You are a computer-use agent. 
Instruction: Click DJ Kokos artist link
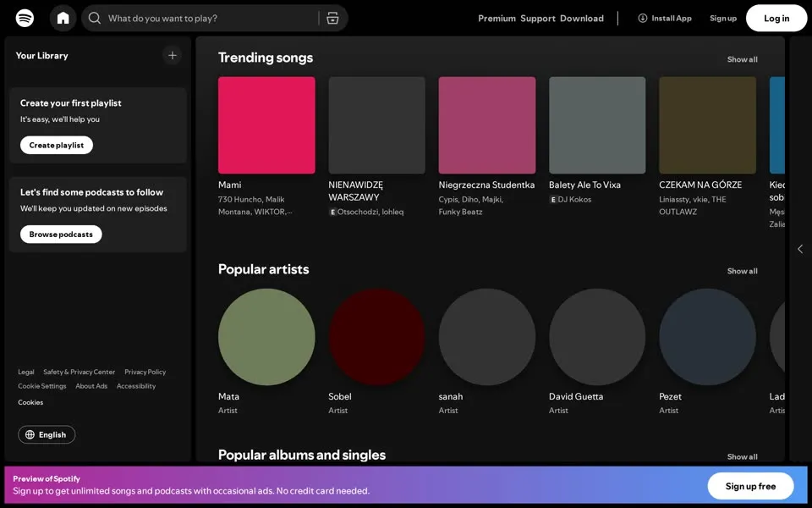tap(574, 200)
